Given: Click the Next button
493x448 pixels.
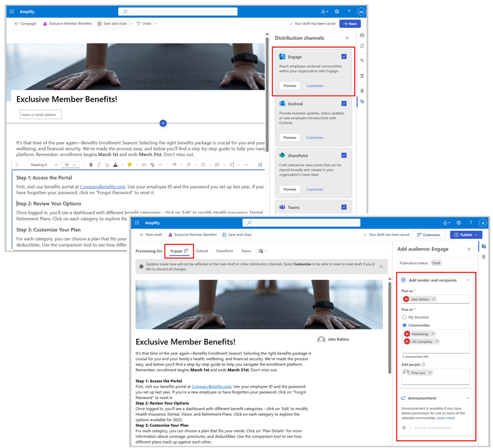Looking at the screenshot, I should (x=350, y=23).
